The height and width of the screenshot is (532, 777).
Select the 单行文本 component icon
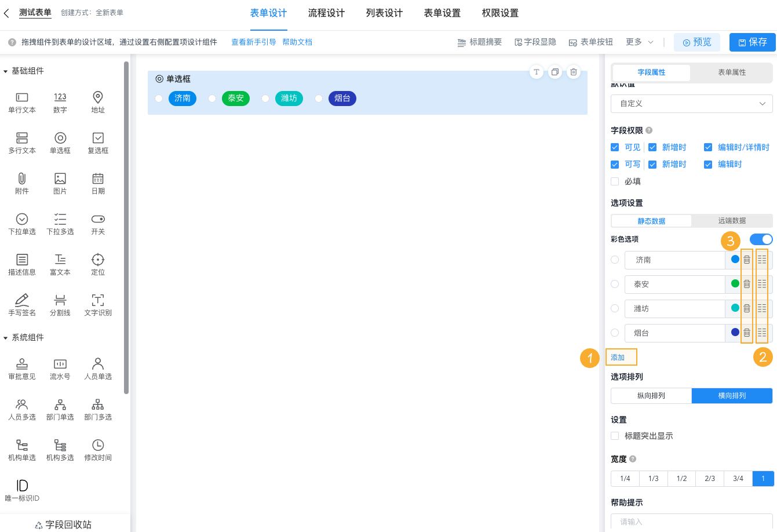coord(21,102)
